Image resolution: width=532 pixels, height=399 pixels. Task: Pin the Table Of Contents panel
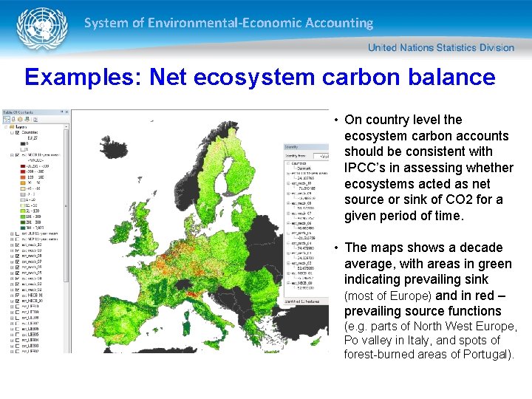point(62,112)
